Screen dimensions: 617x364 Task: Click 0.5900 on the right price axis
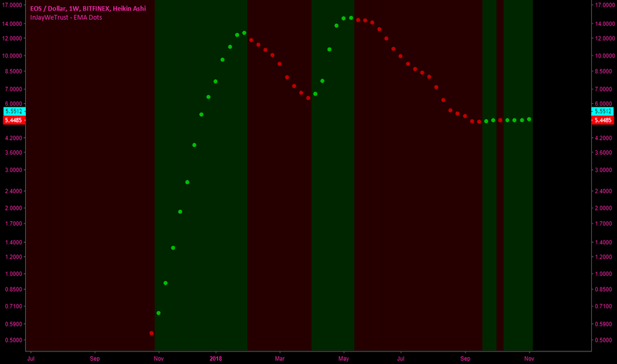[x=604, y=324]
